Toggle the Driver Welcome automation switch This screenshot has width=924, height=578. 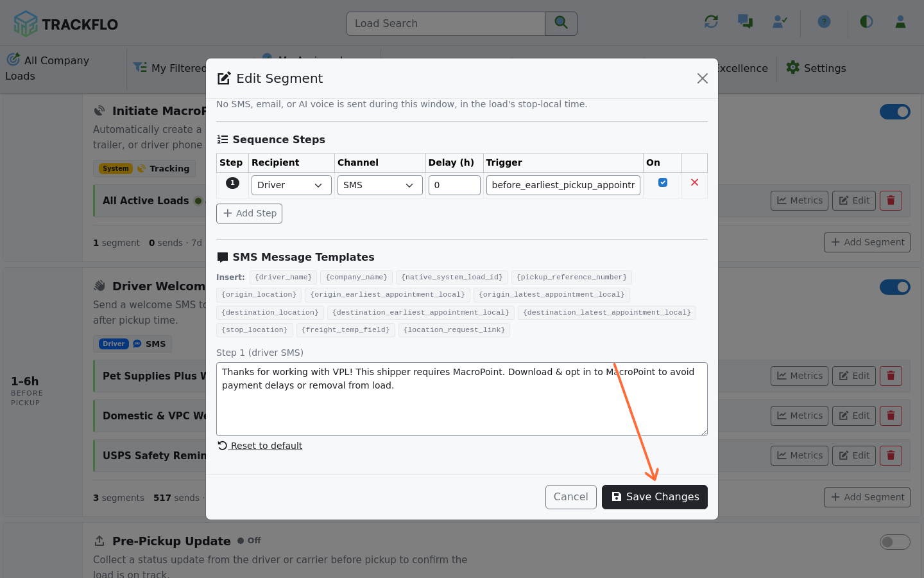tap(895, 287)
